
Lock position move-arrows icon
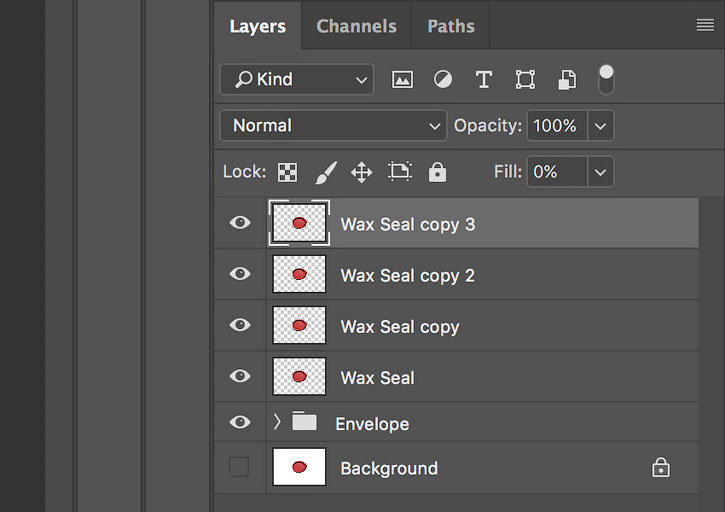(361, 172)
